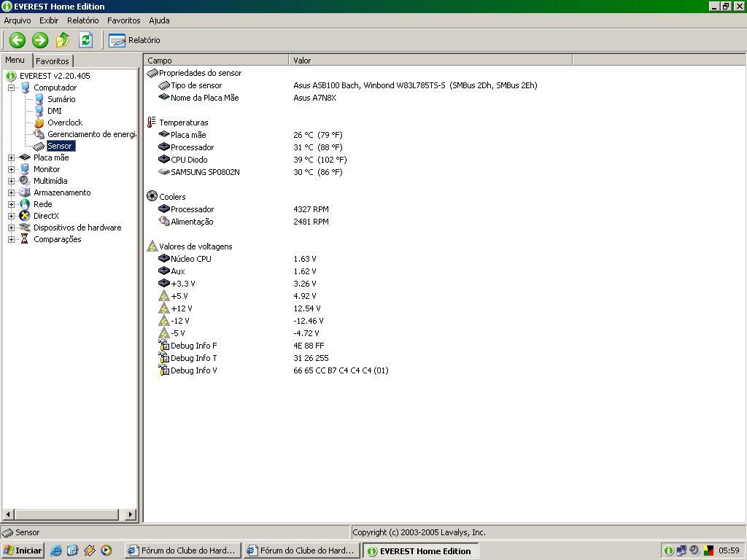This screenshot has height=560, width=747.
Task: Click the Up level toolbar icon
Action: click(63, 40)
